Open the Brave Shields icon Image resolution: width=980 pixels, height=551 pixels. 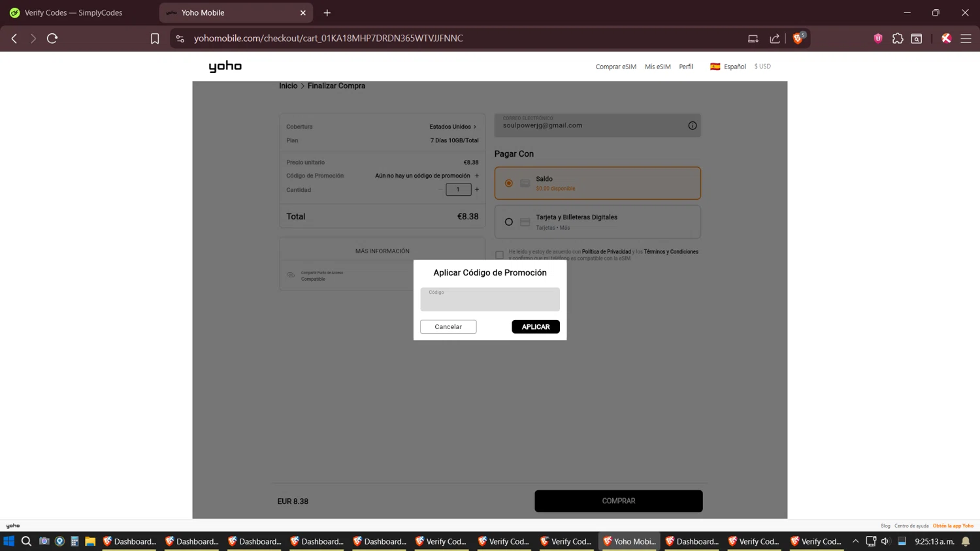pyautogui.click(x=798, y=38)
